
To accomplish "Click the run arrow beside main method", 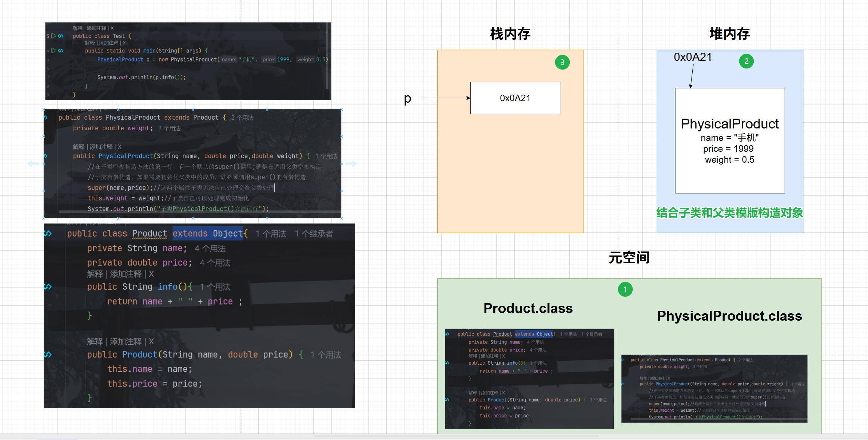I will click(54, 50).
